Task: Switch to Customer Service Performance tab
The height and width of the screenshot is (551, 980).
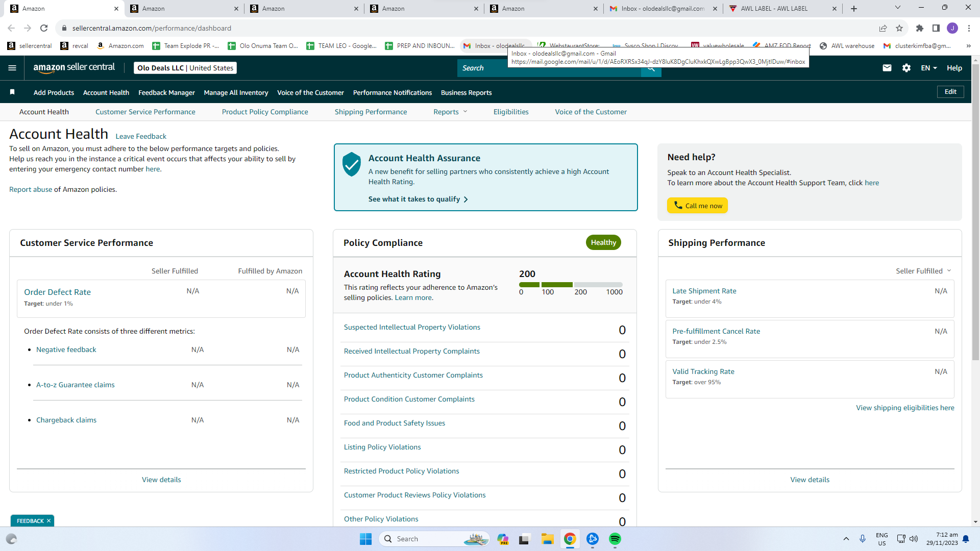Action: 145,112
